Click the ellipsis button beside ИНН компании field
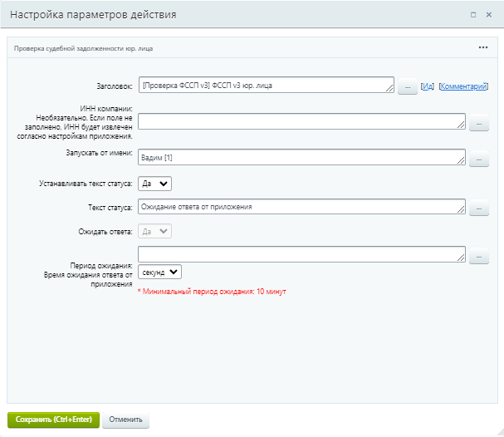The height and width of the screenshot is (437, 504). tap(479, 125)
